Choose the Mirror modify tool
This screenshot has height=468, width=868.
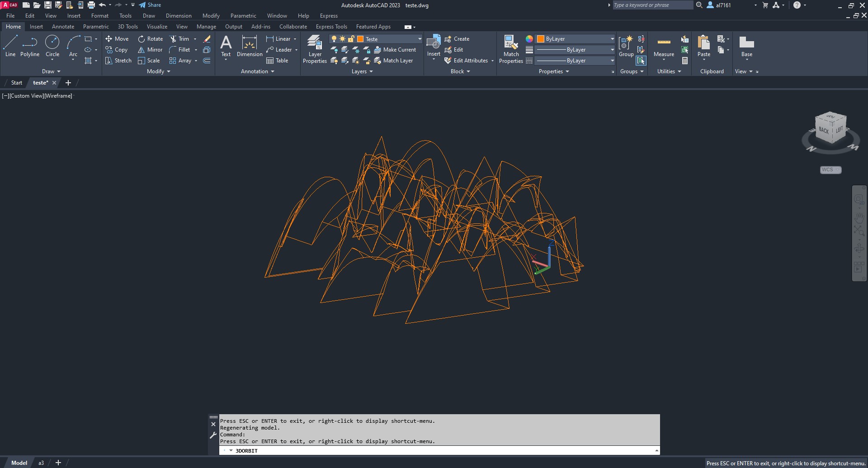[150, 50]
